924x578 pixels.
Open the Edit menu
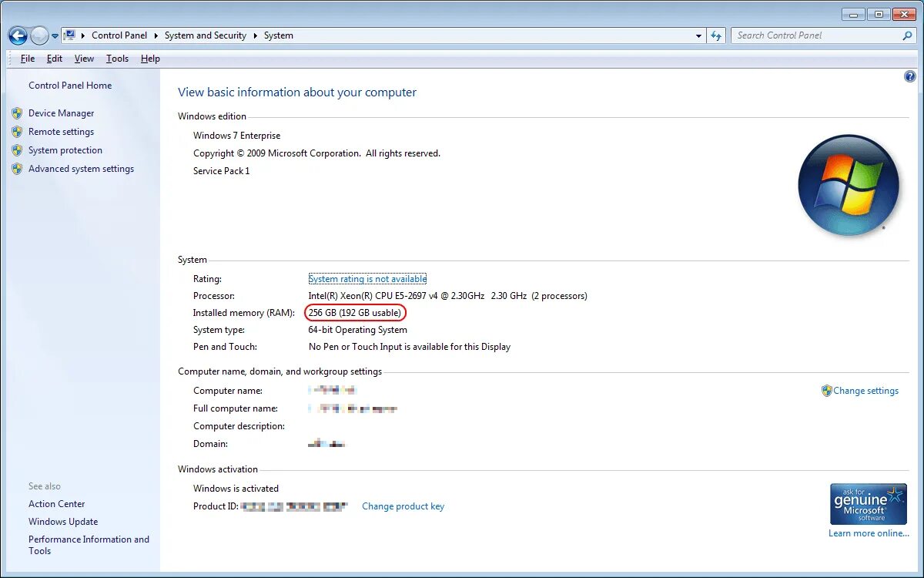55,59
